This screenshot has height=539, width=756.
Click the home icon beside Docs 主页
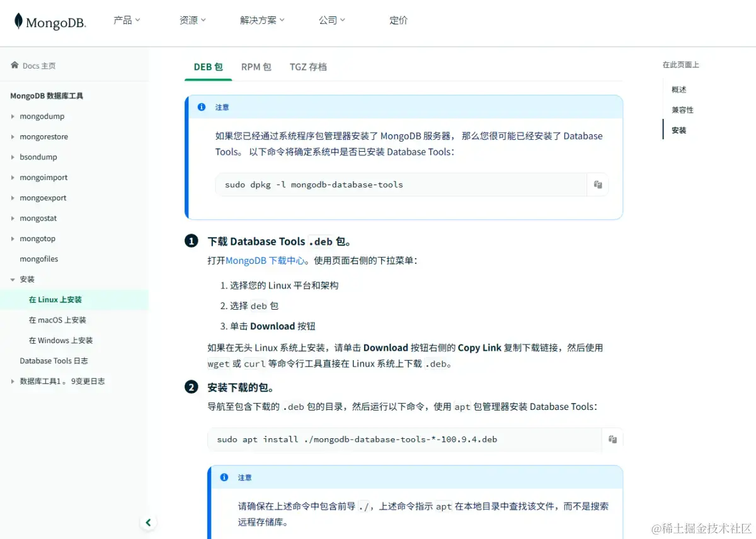15,65
